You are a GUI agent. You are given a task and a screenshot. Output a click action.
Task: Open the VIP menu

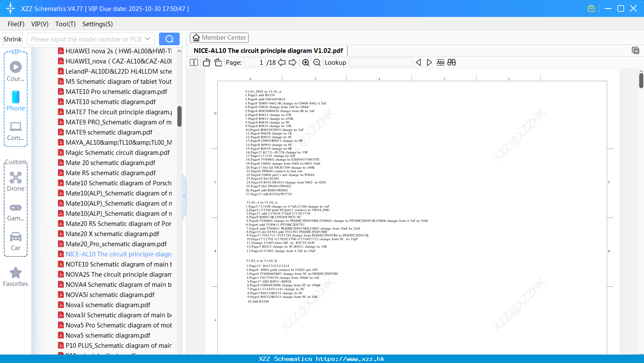click(40, 24)
